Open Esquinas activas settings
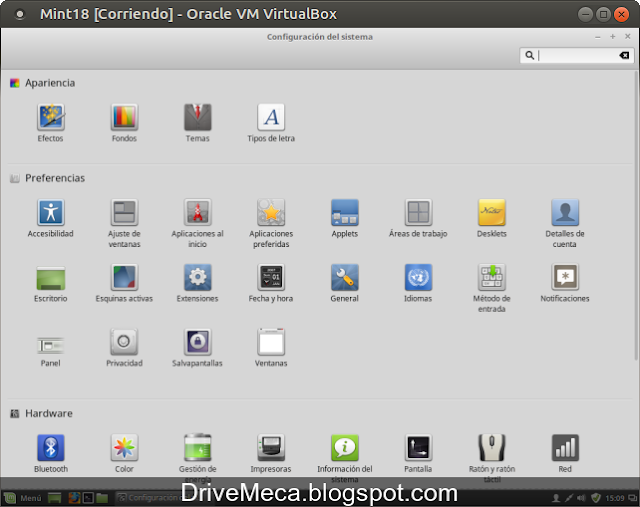The height and width of the screenshot is (507, 640). (x=124, y=284)
